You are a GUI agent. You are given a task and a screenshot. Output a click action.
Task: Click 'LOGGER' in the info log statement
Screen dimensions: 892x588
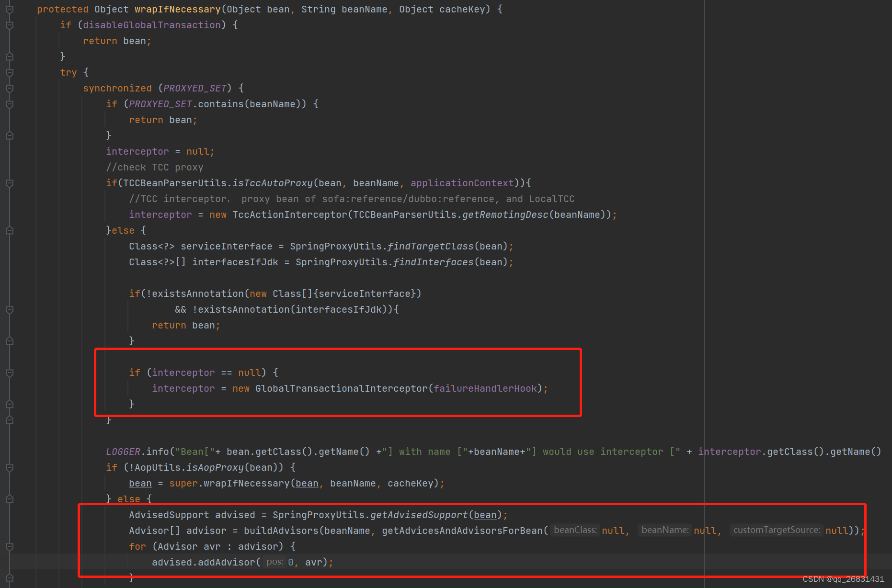coord(123,452)
